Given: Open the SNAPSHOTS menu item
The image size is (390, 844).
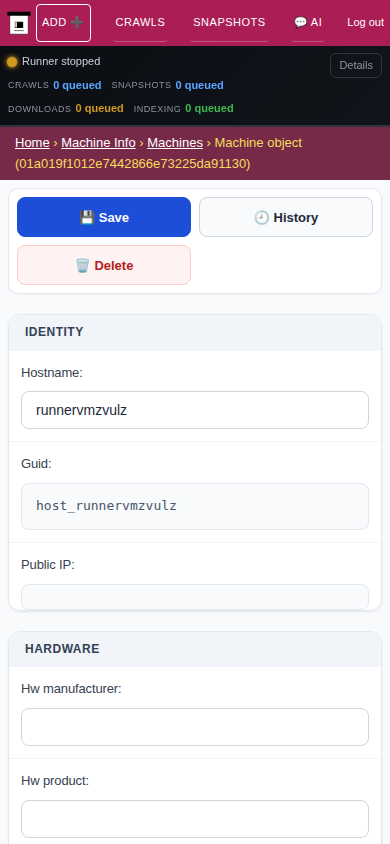Looking at the screenshot, I should (x=229, y=22).
